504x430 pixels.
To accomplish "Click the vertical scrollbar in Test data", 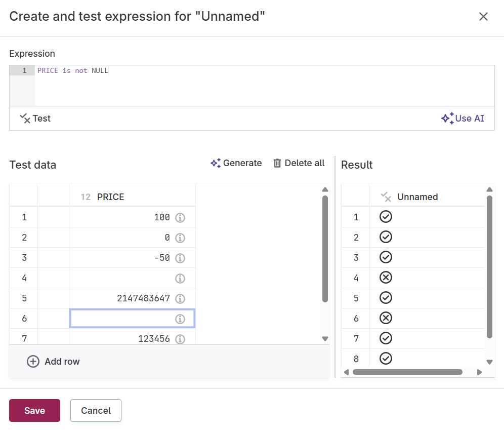I will pos(325,253).
